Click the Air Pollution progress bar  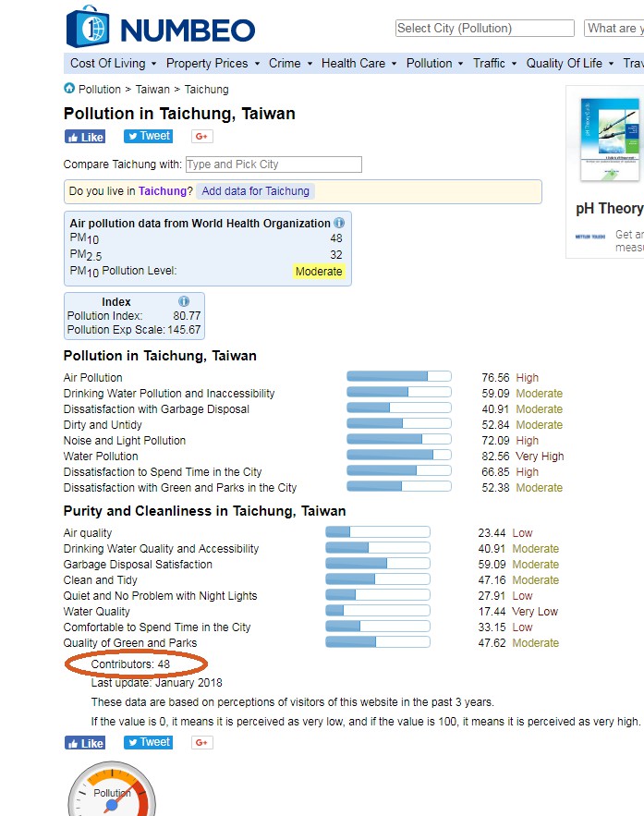pos(398,377)
